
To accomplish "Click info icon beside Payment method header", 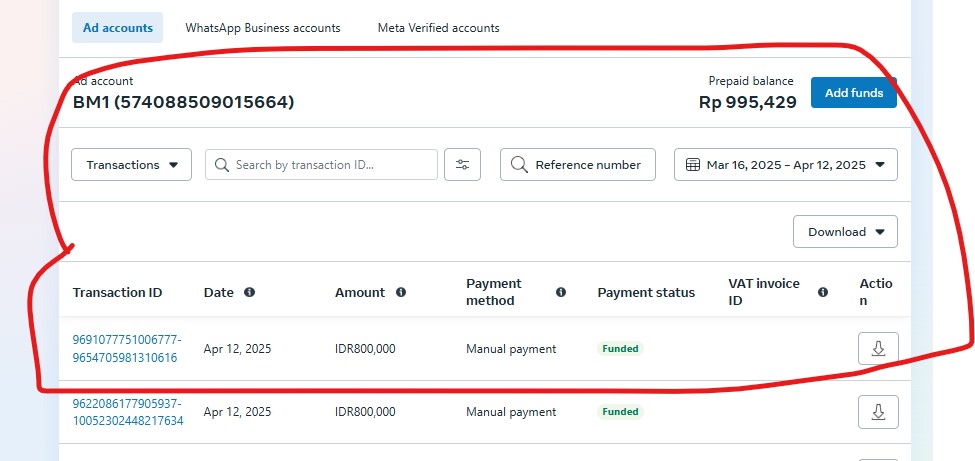I will 561,293.
